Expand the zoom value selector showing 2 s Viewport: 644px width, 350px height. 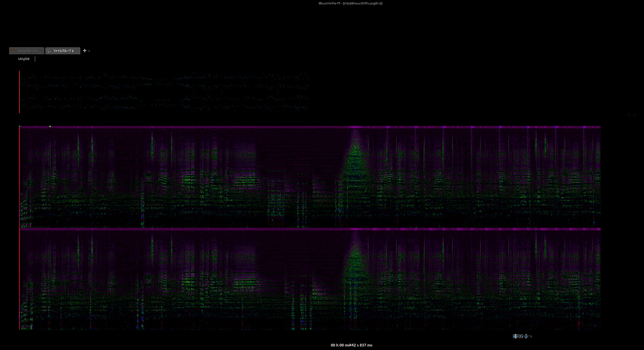pos(521,336)
